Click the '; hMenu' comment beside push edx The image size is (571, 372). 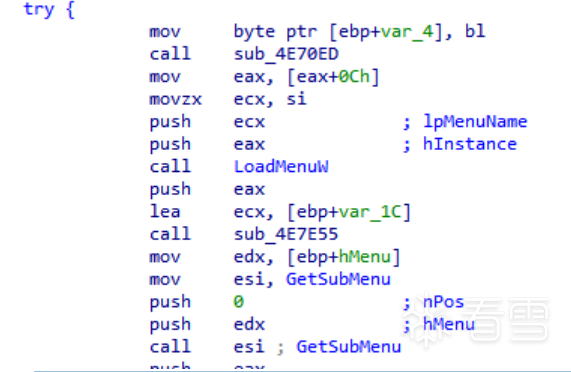[x=439, y=324]
